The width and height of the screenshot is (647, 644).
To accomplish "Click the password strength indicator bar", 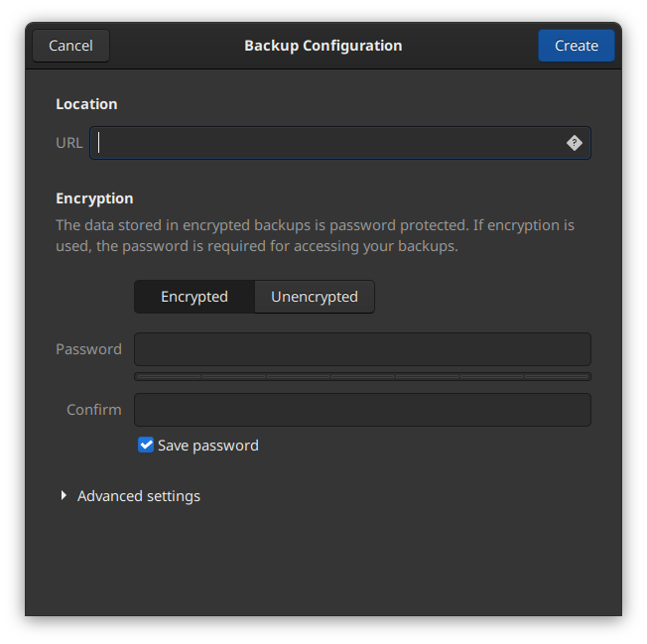I will 362,376.
